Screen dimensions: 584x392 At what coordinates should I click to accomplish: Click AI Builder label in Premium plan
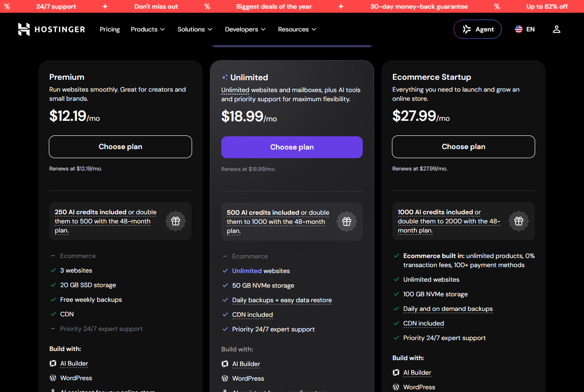[x=74, y=363]
